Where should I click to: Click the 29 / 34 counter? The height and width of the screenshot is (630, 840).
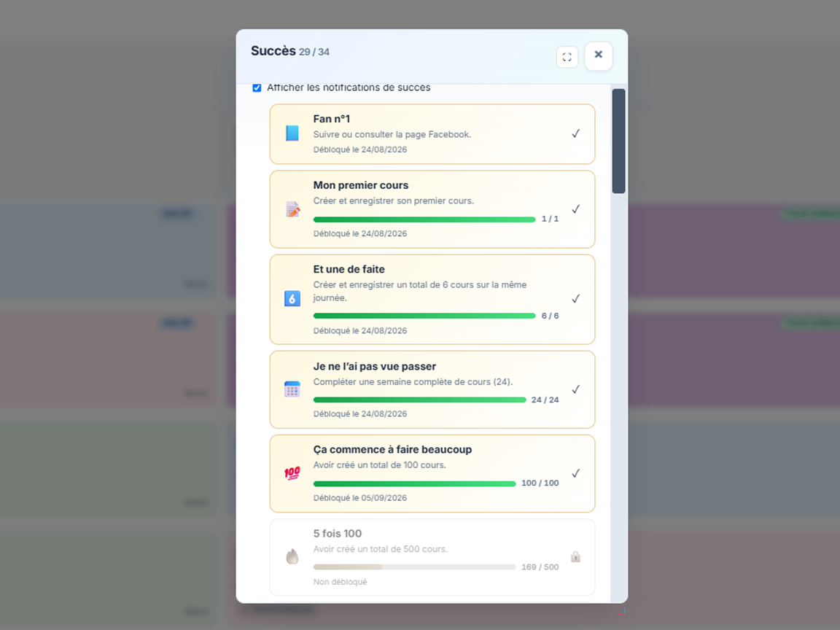coord(314,52)
